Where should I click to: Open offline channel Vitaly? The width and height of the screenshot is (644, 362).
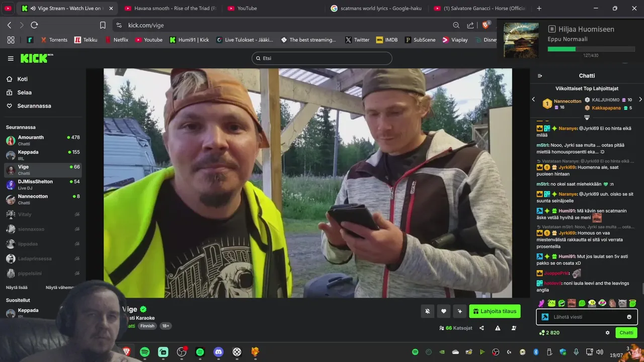43,214
